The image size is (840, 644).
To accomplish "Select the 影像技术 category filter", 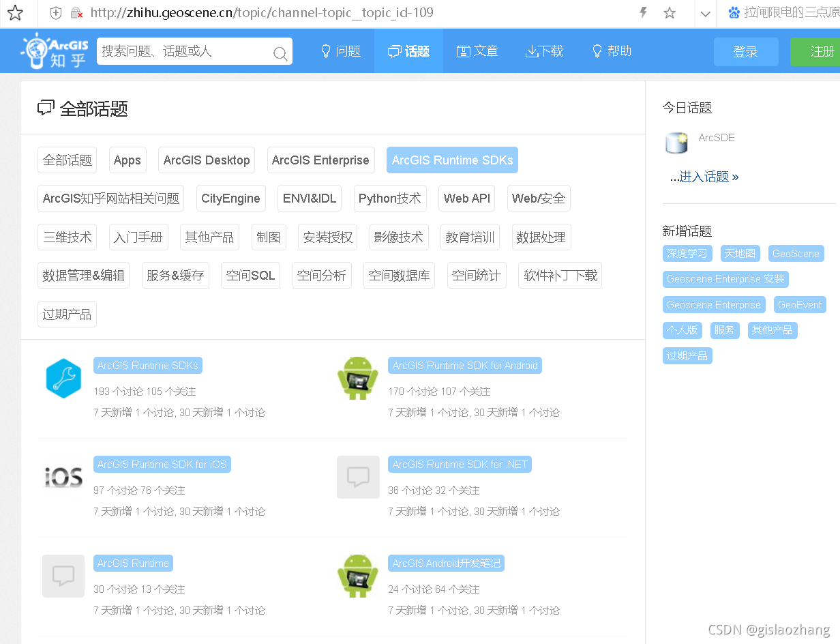I will (399, 237).
